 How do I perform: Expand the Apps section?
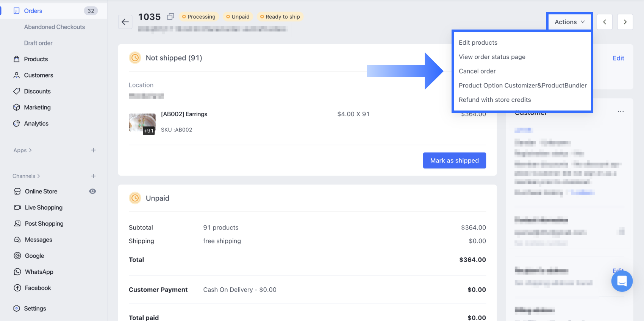(23, 150)
